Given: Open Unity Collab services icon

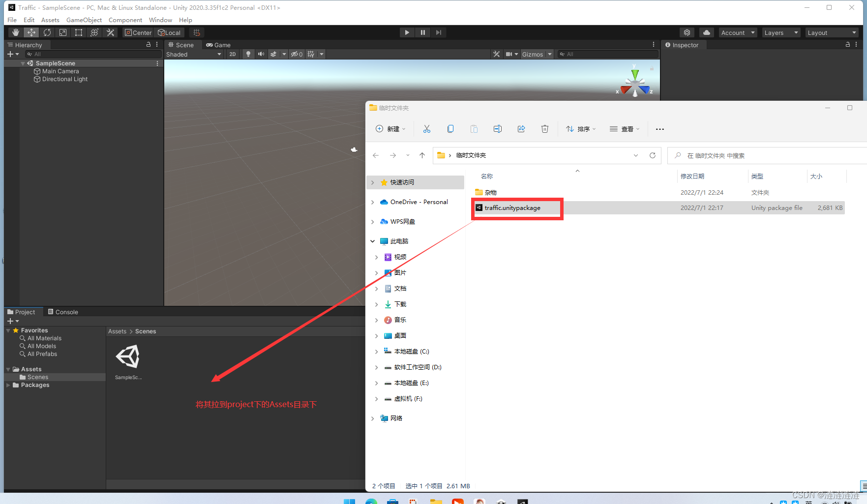Looking at the screenshot, I should (x=687, y=32).
